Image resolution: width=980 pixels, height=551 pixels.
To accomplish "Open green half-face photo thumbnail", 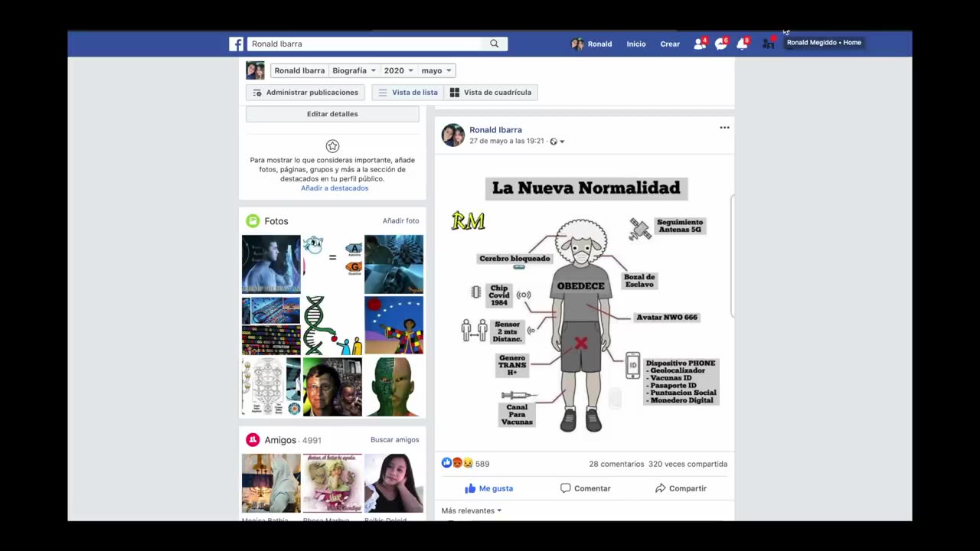I will pos(394,386).
